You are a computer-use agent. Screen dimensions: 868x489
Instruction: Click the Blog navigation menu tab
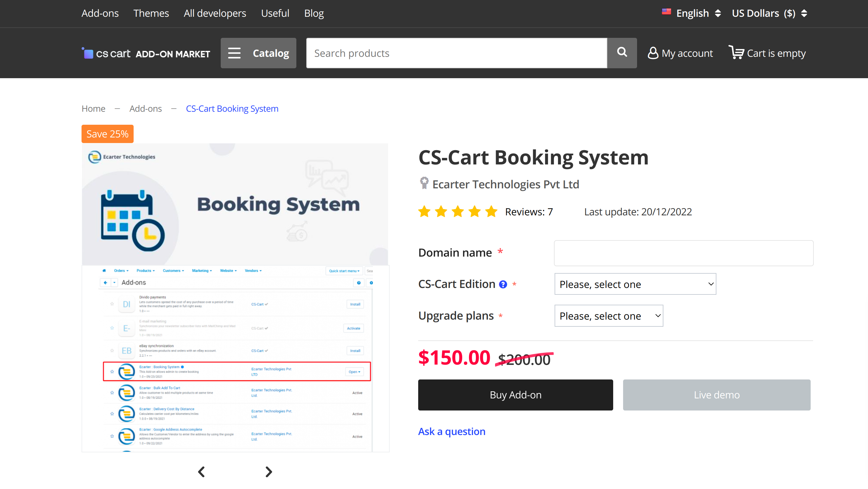coord(314,13)
